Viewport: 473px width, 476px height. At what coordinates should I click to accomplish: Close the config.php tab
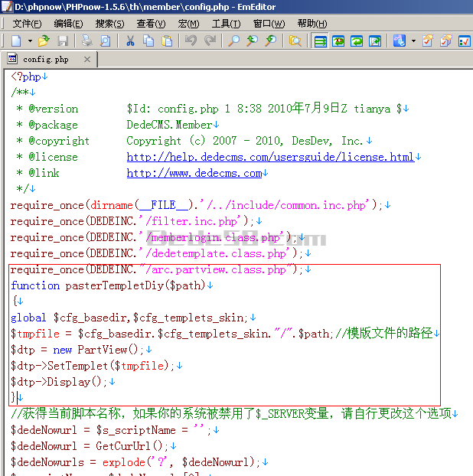click(86, 59)
